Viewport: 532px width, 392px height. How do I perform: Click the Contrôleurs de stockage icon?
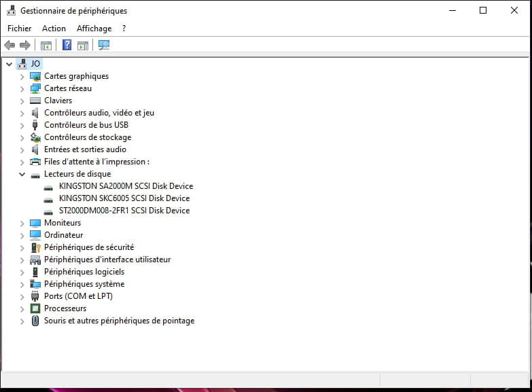[x=35, y=137]
